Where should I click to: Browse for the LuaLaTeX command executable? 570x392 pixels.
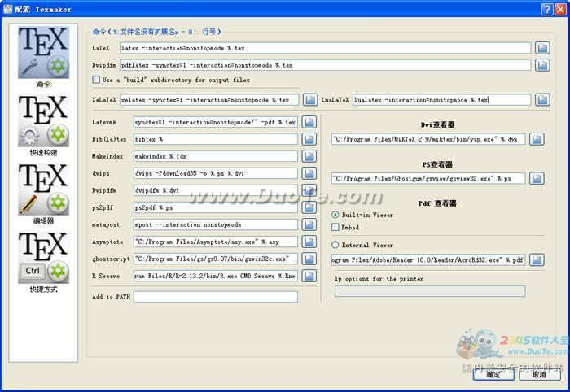(542, 99)
